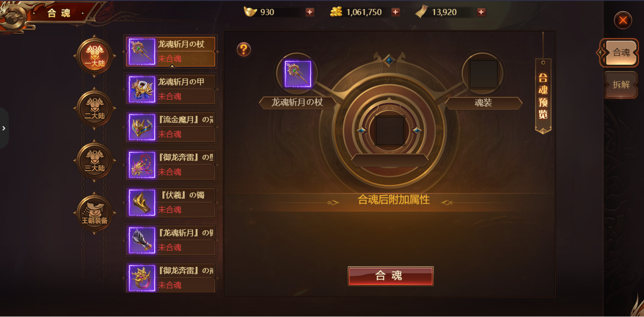Switch to the 合魂 side tab
644x317 pixels.
620,52
